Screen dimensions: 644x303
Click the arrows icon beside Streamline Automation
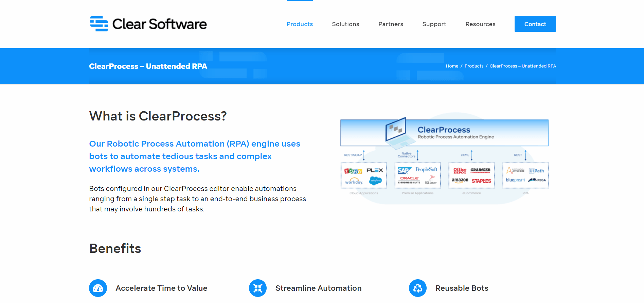pos(258,288)
